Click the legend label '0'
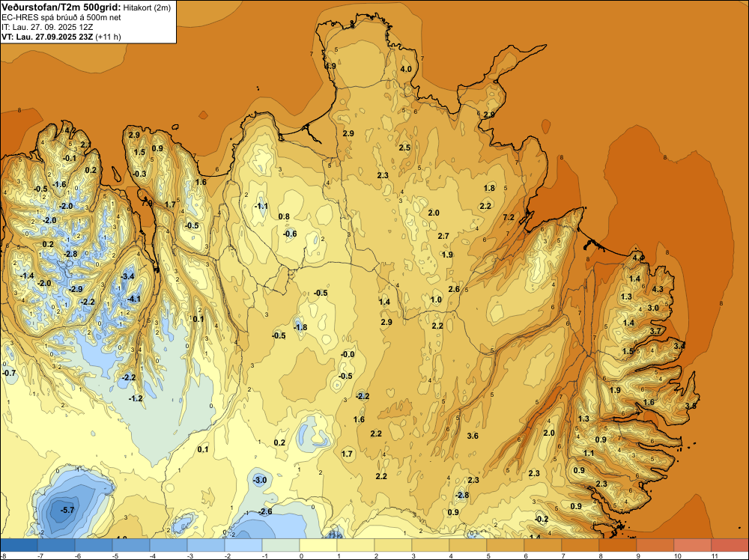 coord(301,556)
